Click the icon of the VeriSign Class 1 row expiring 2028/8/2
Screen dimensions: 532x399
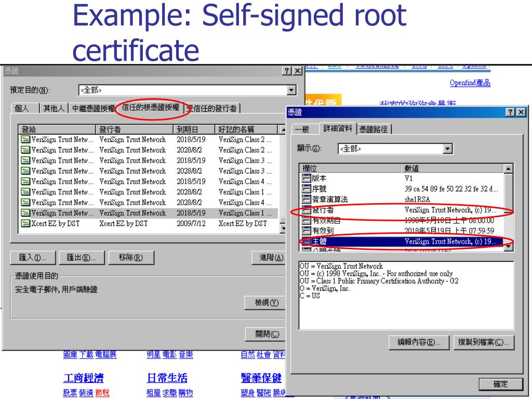click(x=25, y=192)
